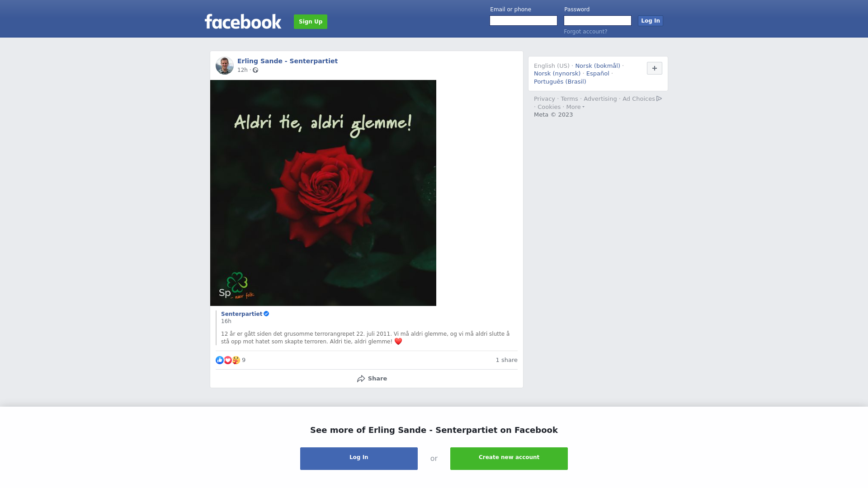Open Erling Sande - Senterpartiet page link
Viewport: 868px width, 488px height.
coord(288,61)
